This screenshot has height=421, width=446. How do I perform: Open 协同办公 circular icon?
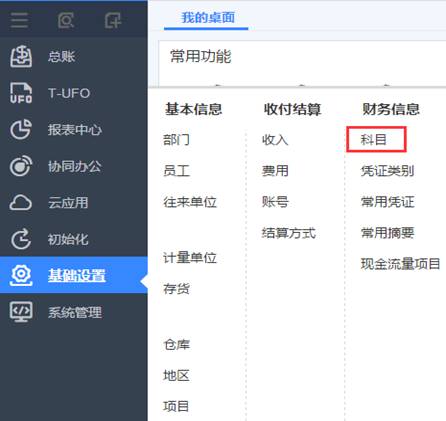(x=21, y=166)
